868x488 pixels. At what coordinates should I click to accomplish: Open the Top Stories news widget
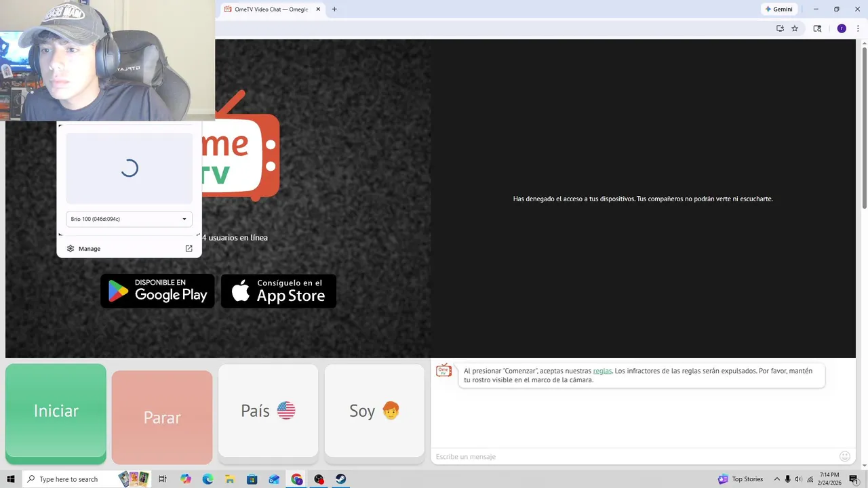(x=741, y=479)
